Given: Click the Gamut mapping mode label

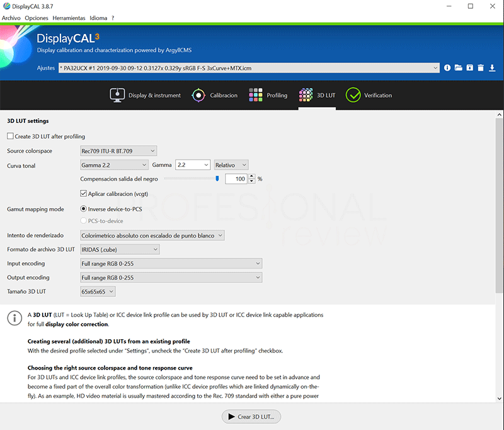Looking at the screenshot, I should coord(35,209).
